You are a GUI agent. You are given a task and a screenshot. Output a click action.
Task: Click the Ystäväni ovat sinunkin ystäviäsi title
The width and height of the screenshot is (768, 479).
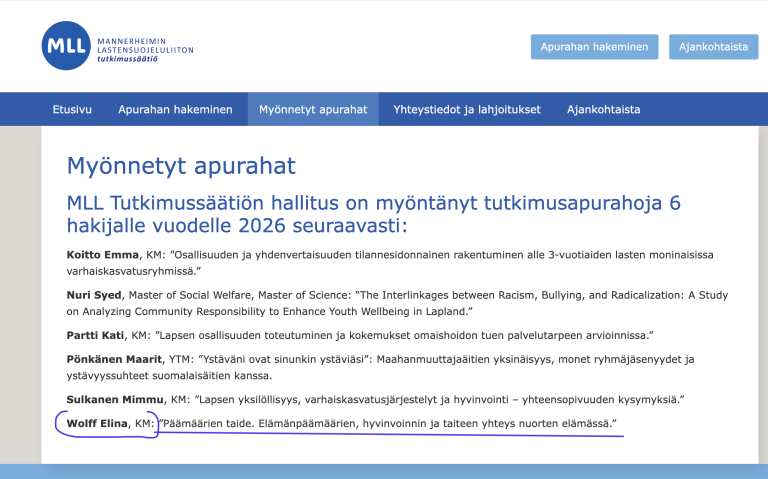click(x=380, y=367)
